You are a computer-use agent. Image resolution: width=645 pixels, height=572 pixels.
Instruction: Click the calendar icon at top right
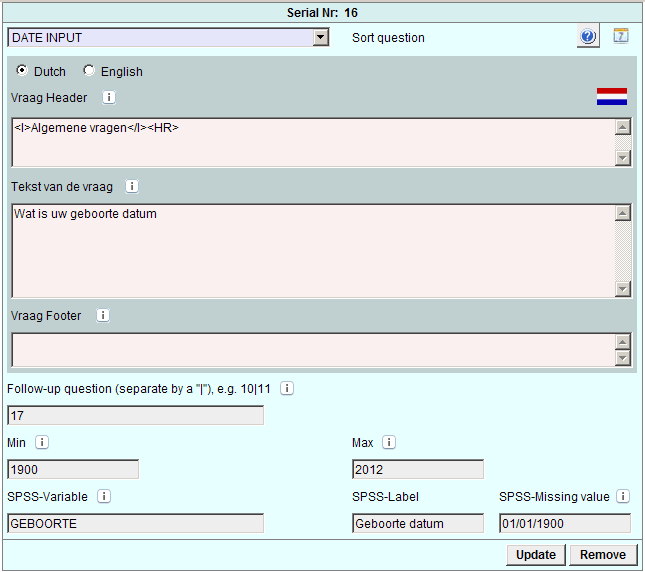[621, 36]
